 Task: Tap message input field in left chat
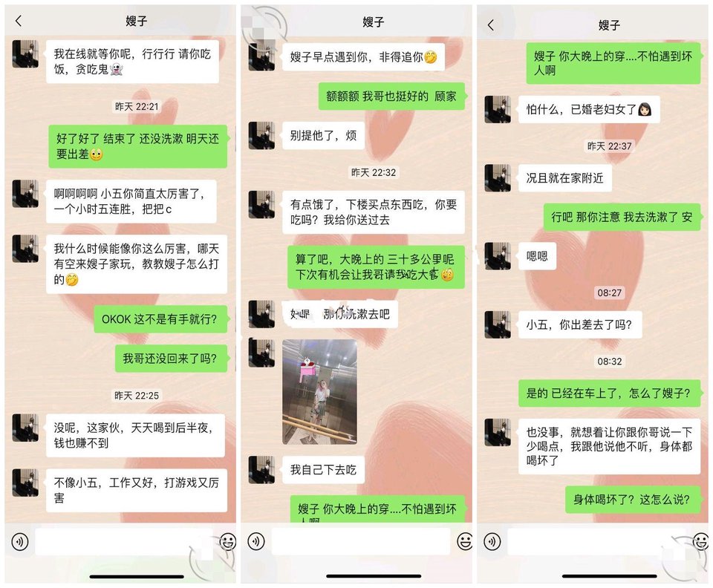(x=124, y=541)
